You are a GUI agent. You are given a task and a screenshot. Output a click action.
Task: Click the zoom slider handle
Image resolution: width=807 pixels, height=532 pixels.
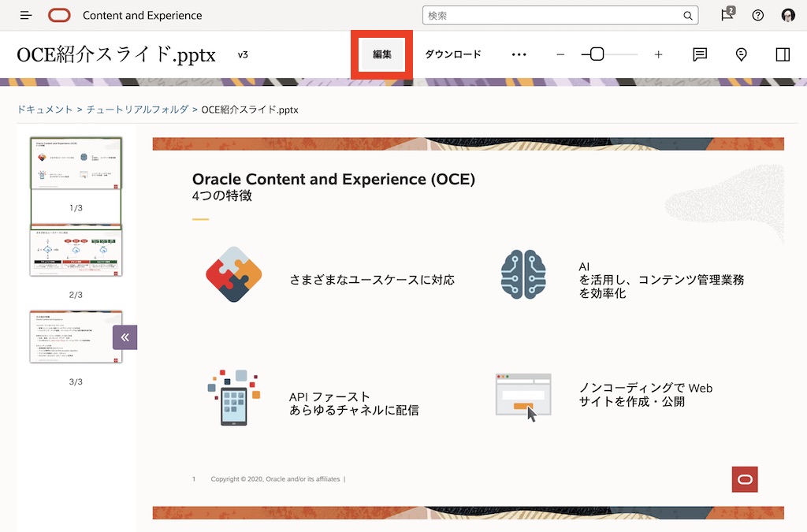click(x=597, y=54)
